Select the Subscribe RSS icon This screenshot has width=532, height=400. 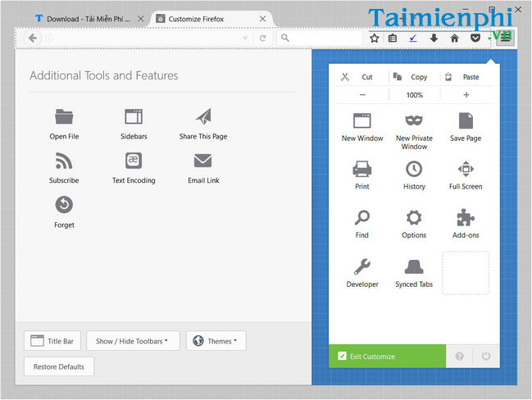click(64, 161)
